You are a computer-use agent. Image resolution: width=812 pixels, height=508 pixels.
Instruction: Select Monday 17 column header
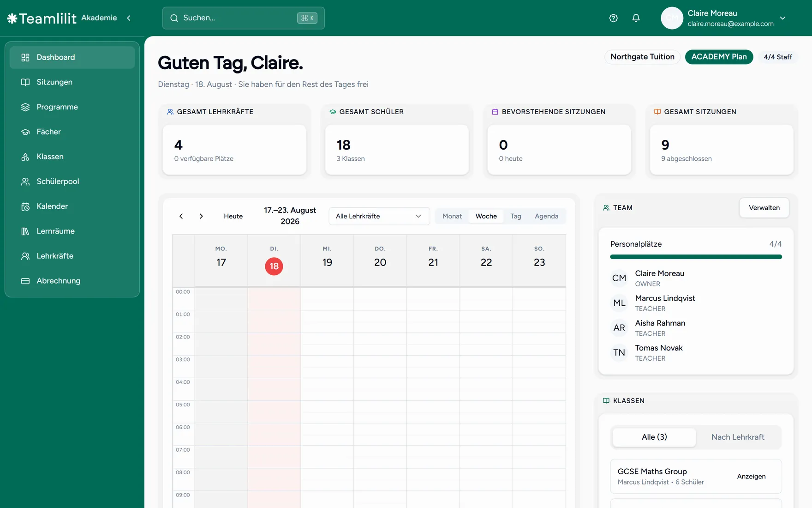point(221,261)
